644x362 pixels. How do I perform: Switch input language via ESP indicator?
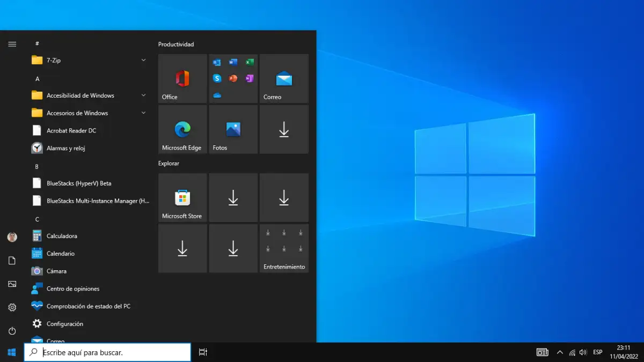tap(597, 352)
